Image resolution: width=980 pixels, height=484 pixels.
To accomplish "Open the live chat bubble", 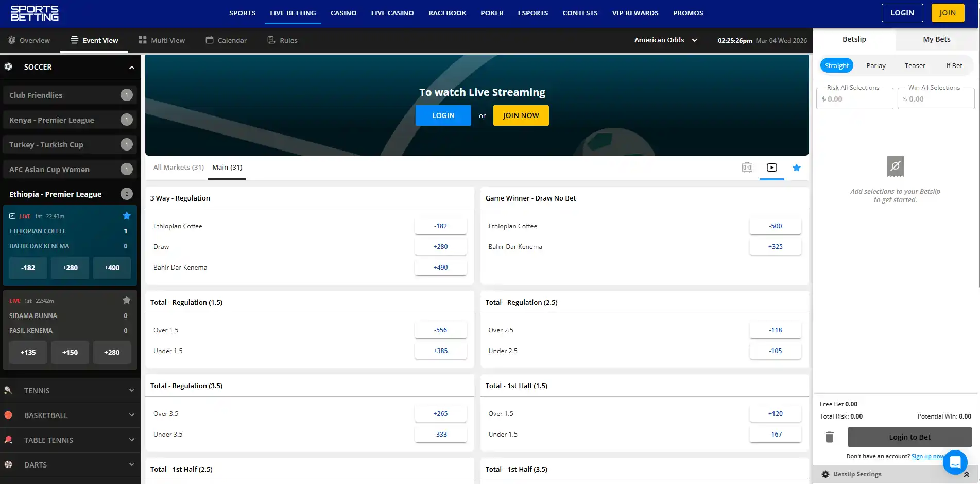I will tap(955, 462).
